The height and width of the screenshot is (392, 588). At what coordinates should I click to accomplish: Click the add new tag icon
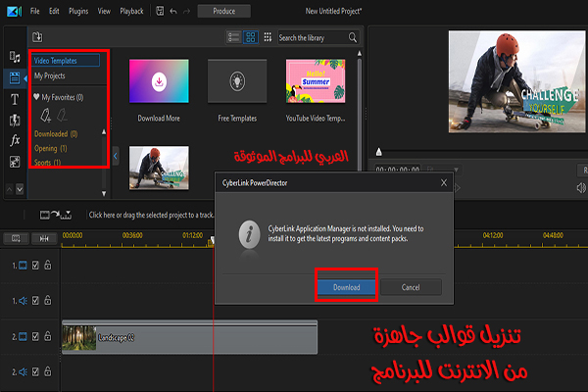tap(46, 116)
